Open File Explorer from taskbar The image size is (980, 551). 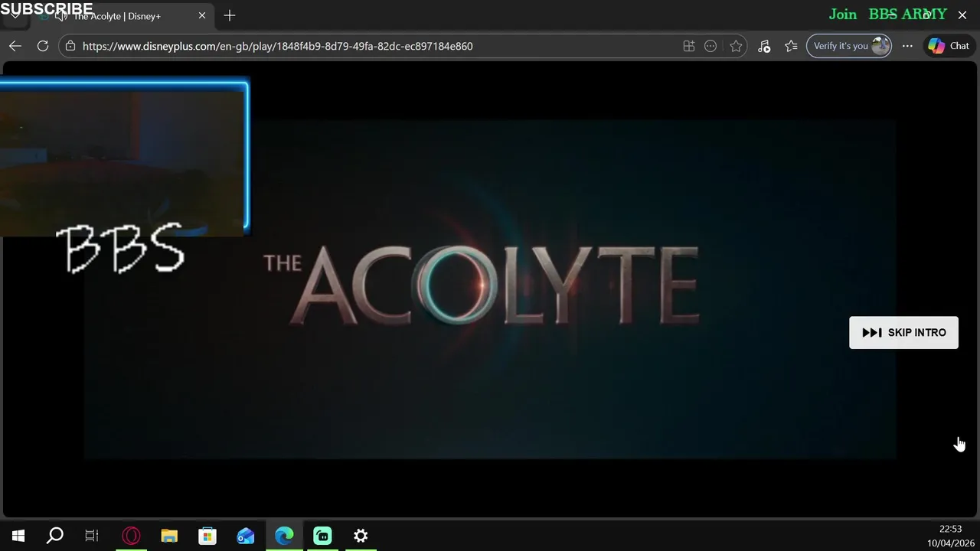[169, 536]
